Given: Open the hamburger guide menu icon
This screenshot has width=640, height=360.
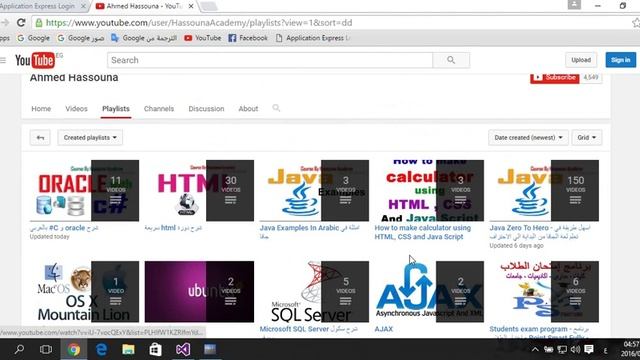Looking at the screenshot, I should [x=3, y=60].
